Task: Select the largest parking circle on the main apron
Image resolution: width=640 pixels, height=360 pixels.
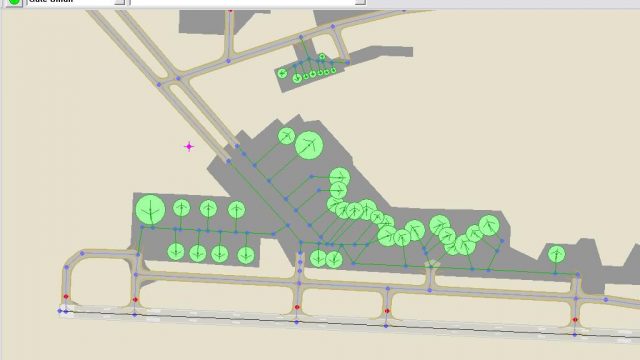Action: [x=309, y=145]
